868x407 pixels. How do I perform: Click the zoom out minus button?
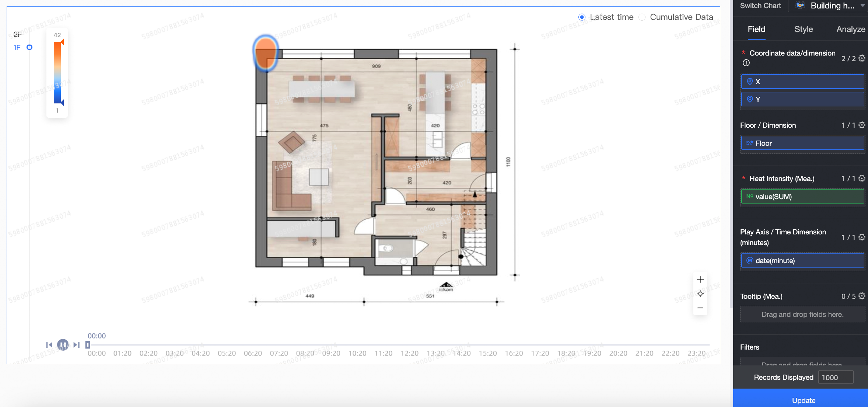(700, 308)
